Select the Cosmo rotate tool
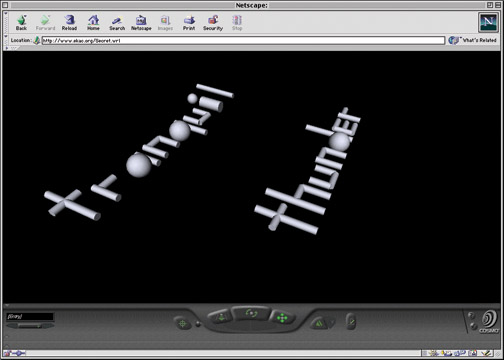 click(251, 313)
